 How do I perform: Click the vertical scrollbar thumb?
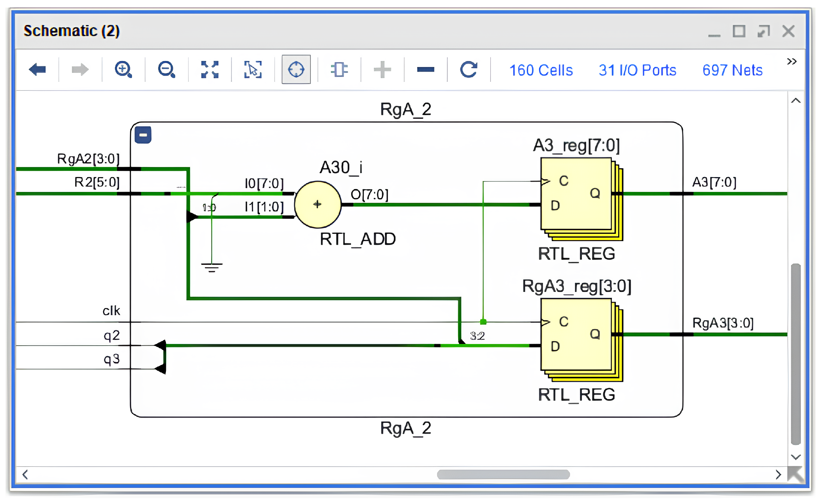(796, 354)
